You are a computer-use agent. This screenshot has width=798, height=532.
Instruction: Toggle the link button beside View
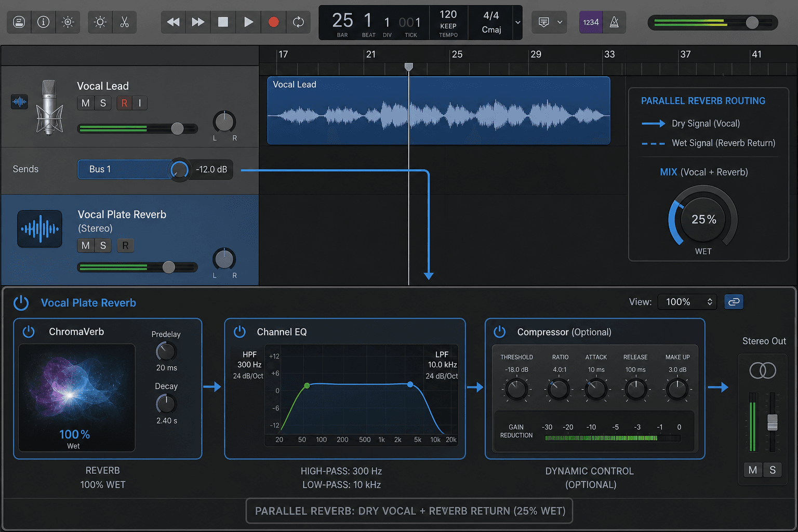pos(734,302)
